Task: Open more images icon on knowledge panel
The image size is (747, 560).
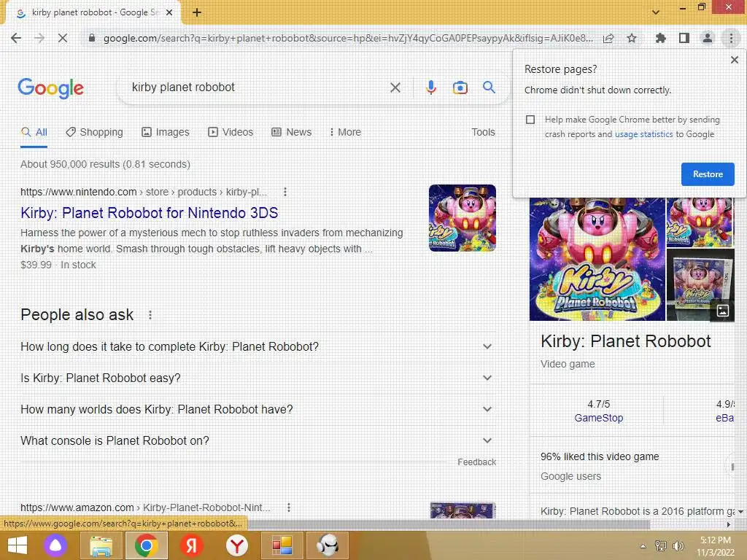Action: (723, 311)
